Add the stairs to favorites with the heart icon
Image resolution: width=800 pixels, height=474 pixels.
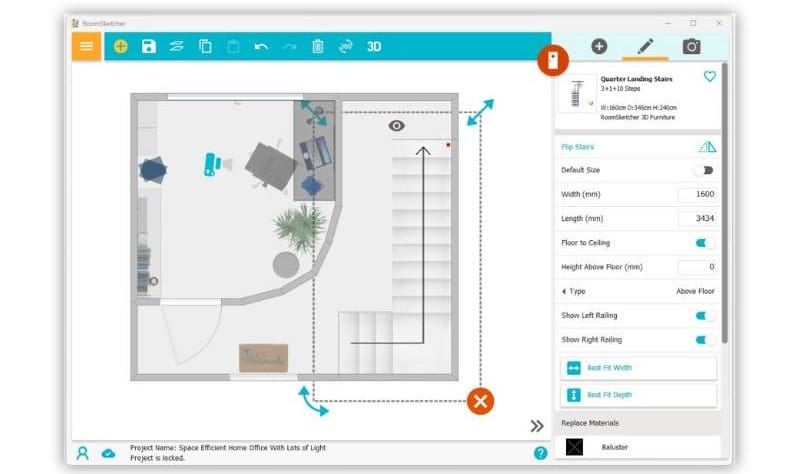click(x=710, y=77)
